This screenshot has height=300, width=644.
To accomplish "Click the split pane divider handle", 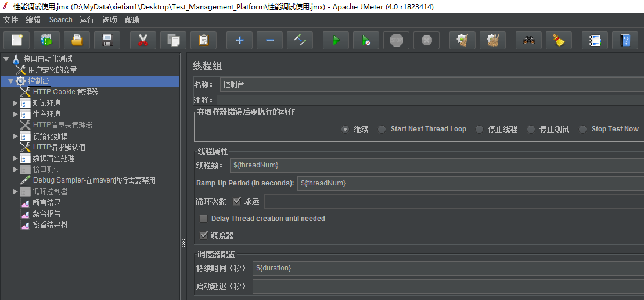I will (184, 243).
